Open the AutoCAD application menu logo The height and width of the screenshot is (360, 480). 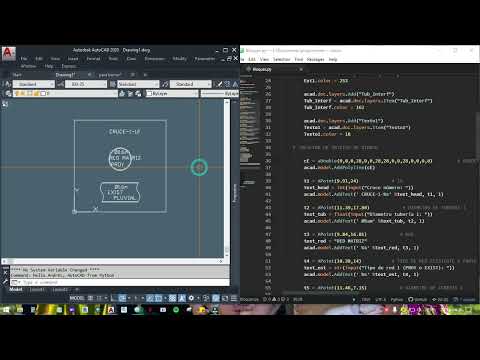coord(8,53)
